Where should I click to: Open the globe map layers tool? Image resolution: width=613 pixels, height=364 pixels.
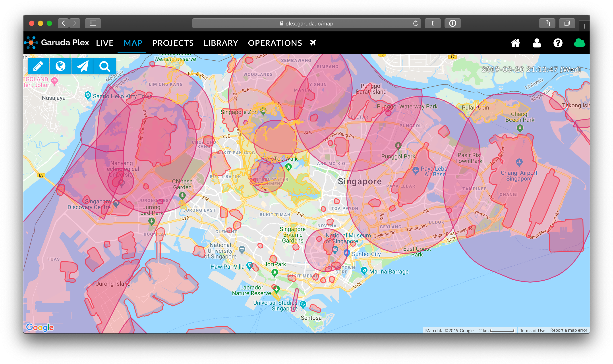click(x=60, y=66)
